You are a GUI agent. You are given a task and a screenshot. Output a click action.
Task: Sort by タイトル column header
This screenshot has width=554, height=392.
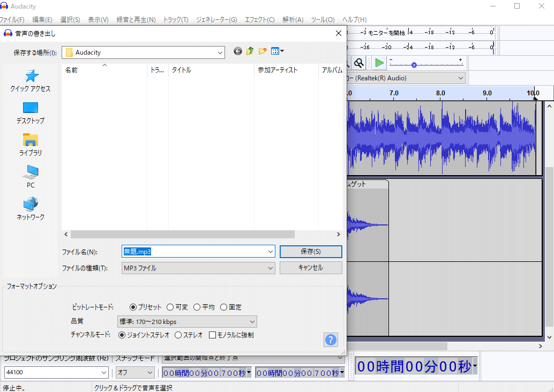(x=211, y=70)
